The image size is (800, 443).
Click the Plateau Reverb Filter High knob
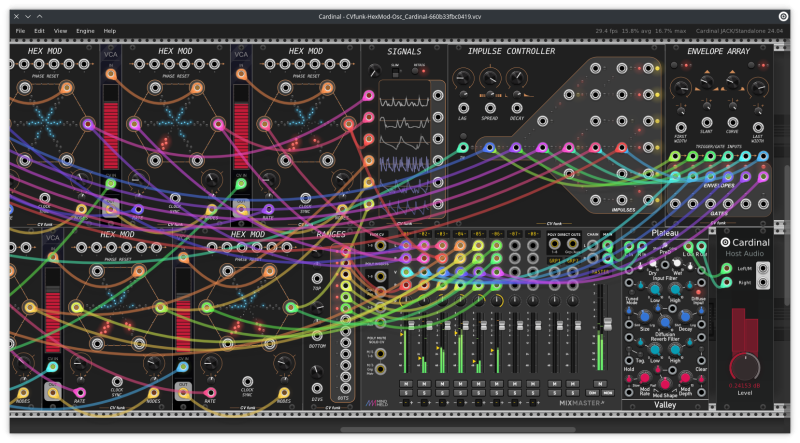pos(675,350)
